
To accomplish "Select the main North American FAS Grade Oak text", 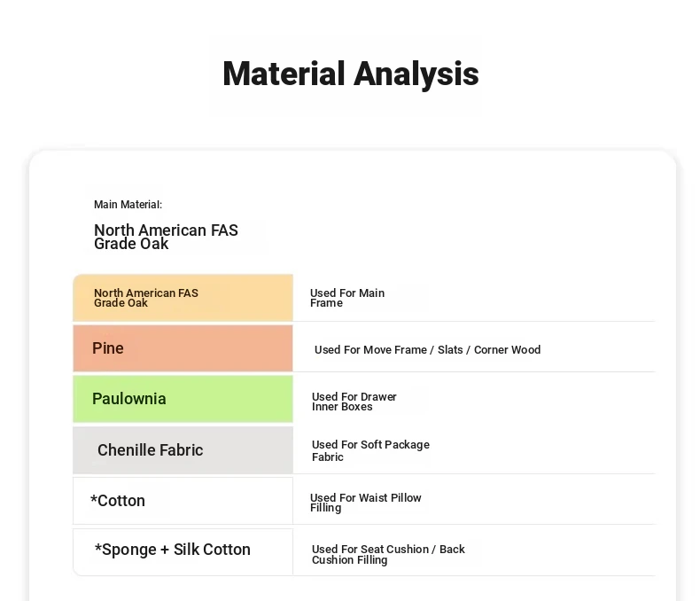I will click(x=166, y=237).
